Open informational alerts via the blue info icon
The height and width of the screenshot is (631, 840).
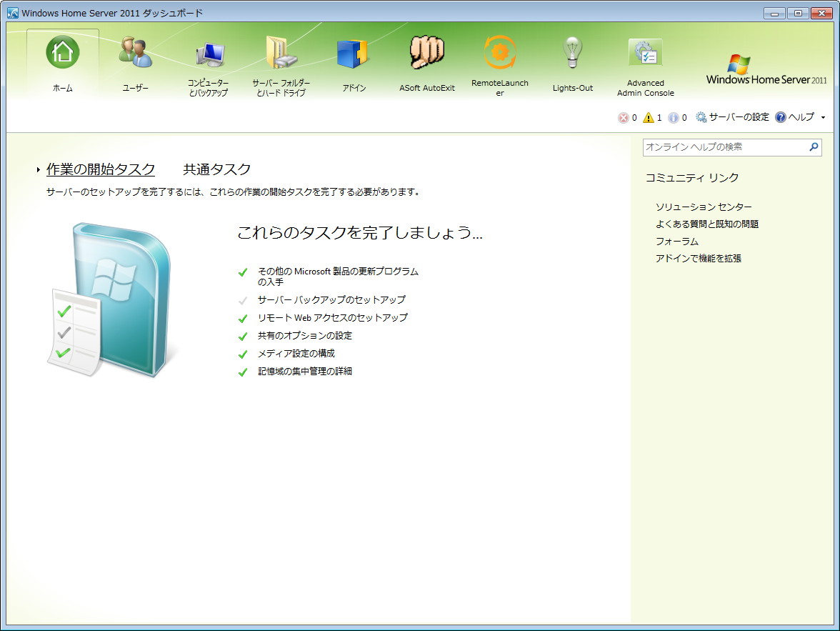(674, 117)
